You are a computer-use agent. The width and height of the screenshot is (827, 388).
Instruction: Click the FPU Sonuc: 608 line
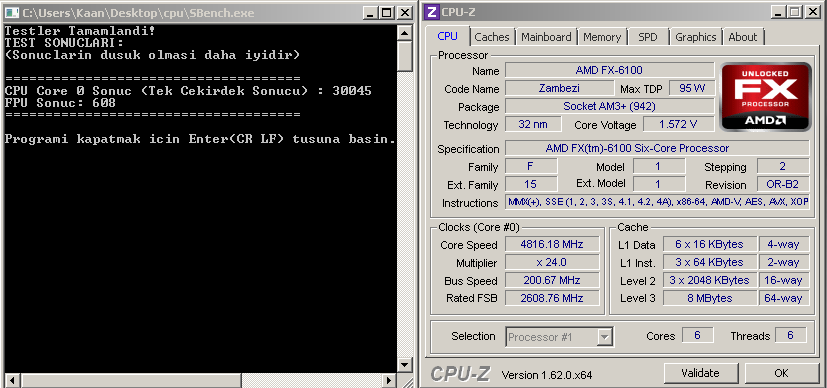click(60, 103)
